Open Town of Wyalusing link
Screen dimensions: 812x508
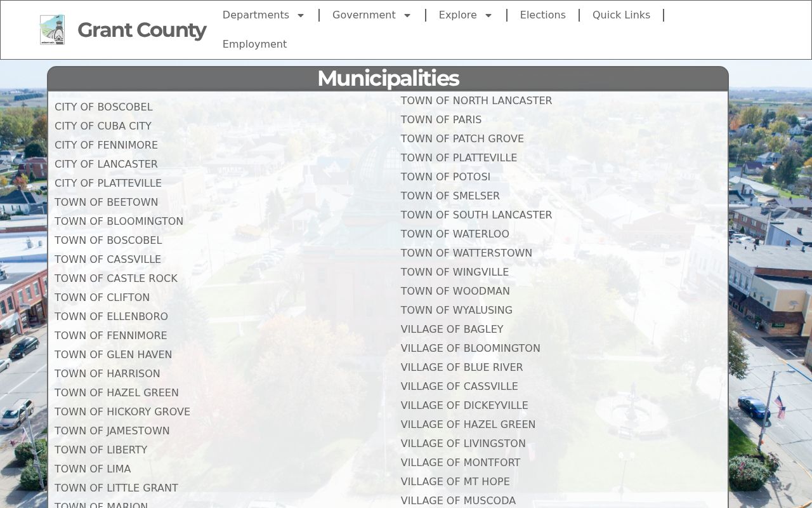457,310
